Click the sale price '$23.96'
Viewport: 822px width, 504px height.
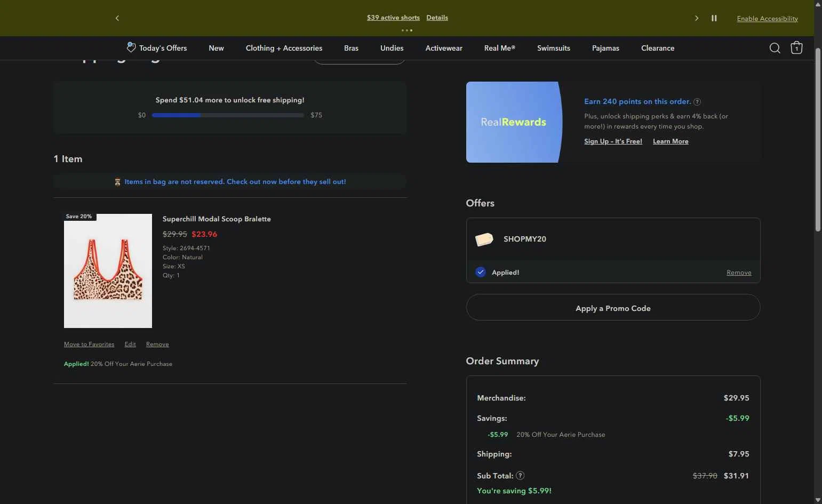coord(204,234)
